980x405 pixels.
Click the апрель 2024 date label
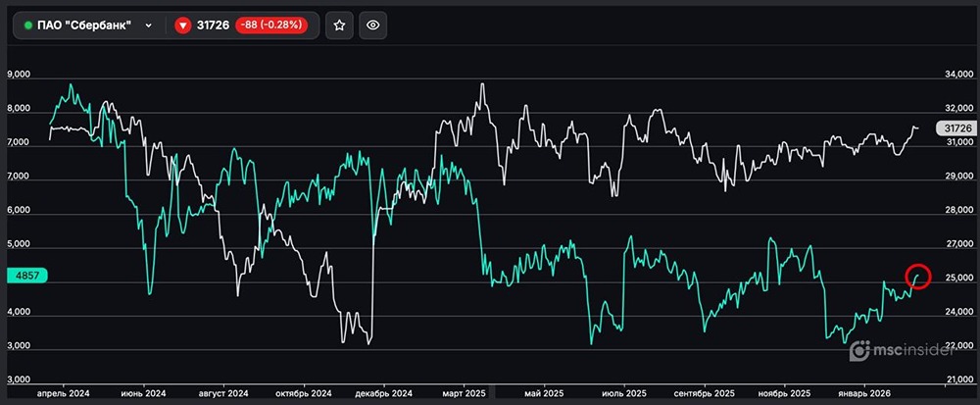point(63,392)
